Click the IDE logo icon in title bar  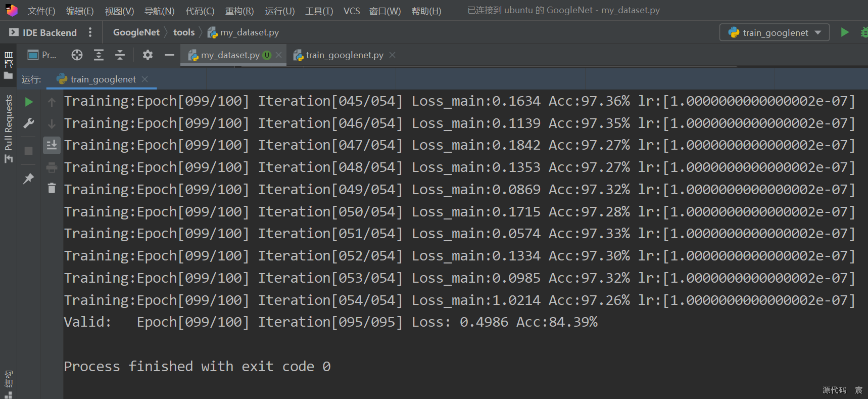pos(12,10)
